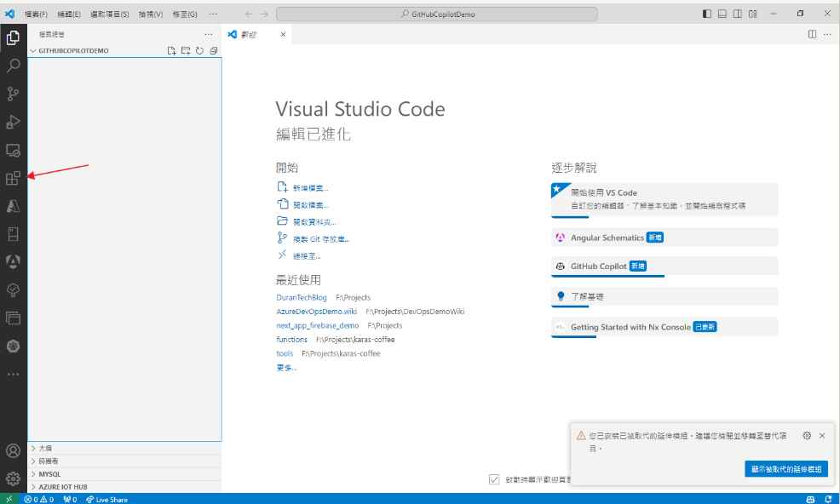Go back using navigation arrow
The image size is (840, 504).
249,14
